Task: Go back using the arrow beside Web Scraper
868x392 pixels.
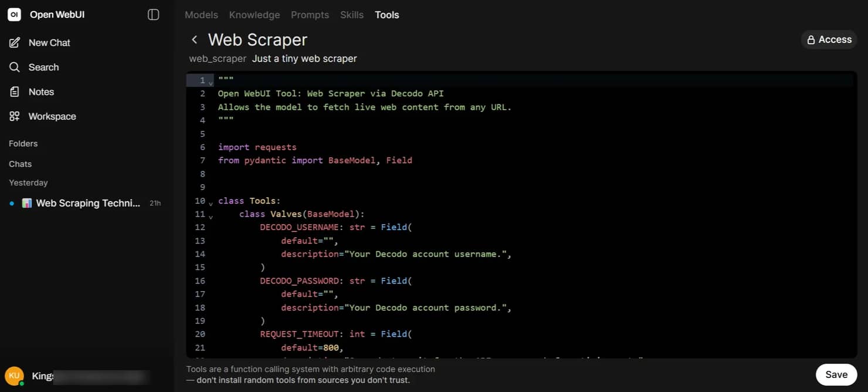Action: click(x=194, y=39)
